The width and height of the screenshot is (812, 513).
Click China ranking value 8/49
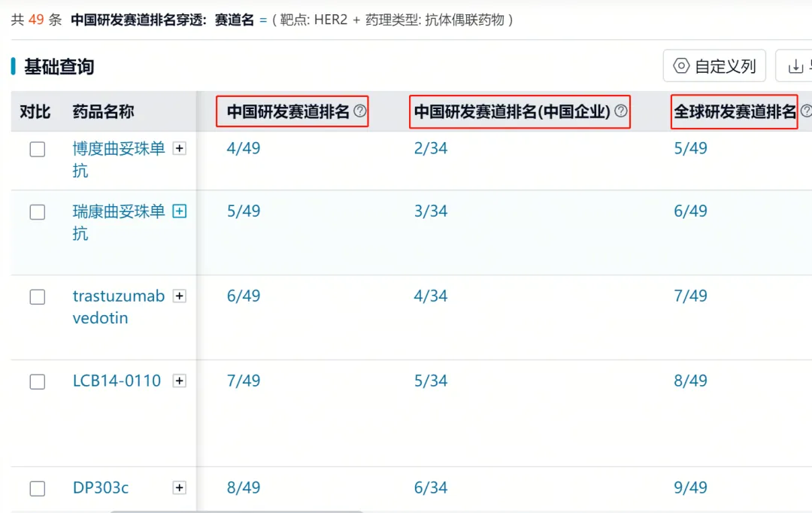click(x=244, y=487)
